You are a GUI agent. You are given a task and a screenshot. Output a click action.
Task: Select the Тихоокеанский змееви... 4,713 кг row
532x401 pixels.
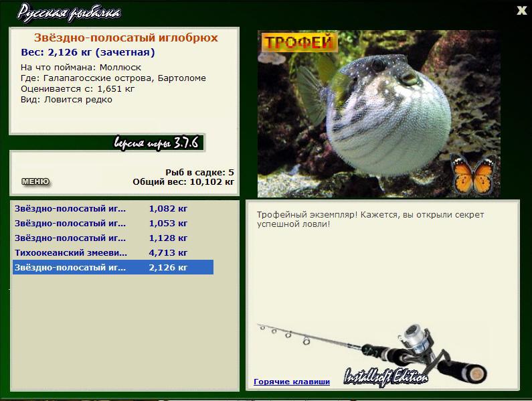113,252
